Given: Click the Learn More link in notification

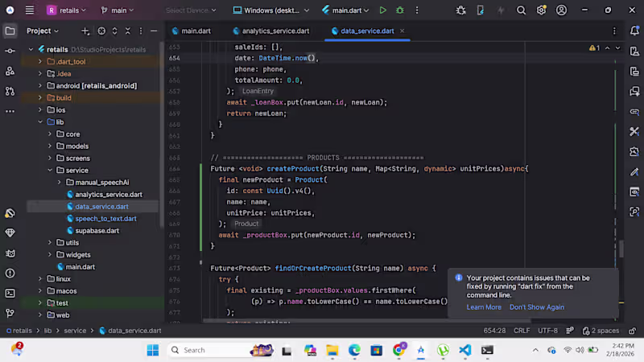Looking at the screenshot, I should tap(483, 307).
